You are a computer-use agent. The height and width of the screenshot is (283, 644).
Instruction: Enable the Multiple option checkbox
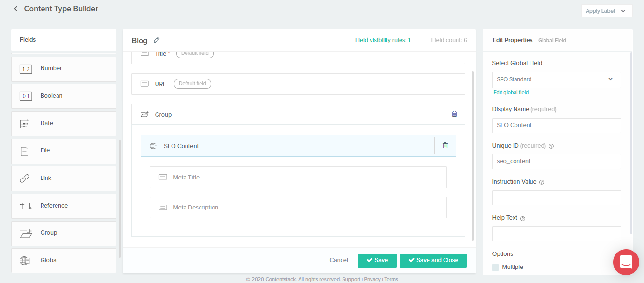(x=495, y=267)
